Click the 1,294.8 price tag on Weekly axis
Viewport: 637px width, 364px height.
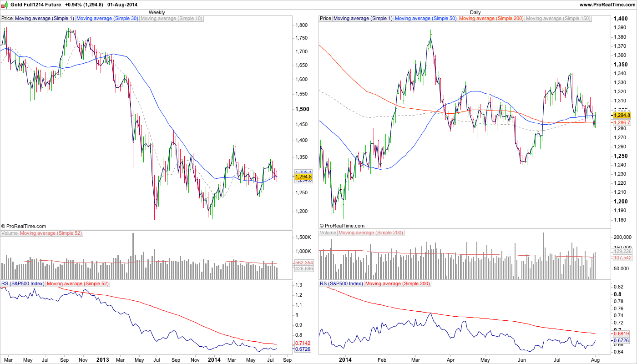(x=303, y=177)
